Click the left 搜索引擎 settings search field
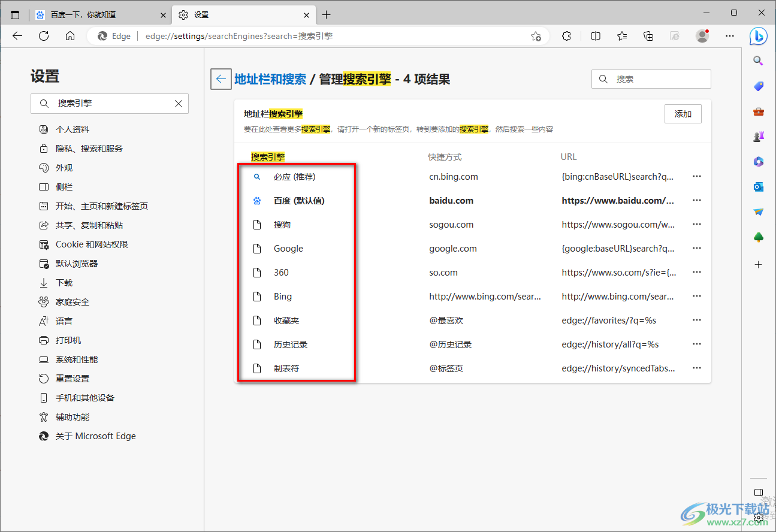 (110, 104)
